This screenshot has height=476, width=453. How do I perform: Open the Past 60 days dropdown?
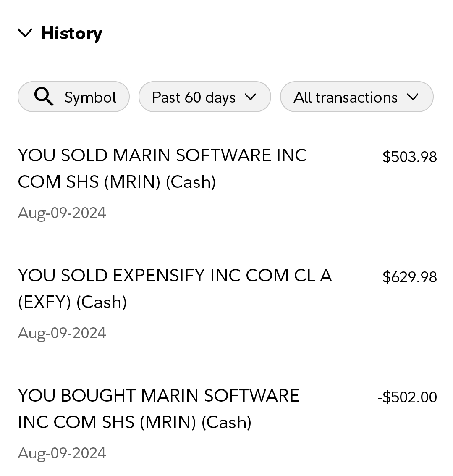click(x=194, y=97)
